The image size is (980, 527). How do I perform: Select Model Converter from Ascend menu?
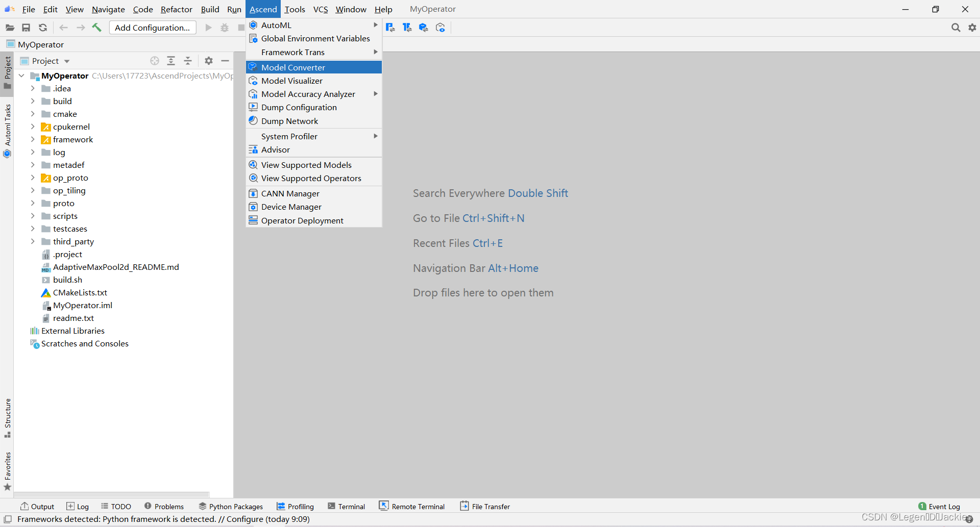coord(314,67)
